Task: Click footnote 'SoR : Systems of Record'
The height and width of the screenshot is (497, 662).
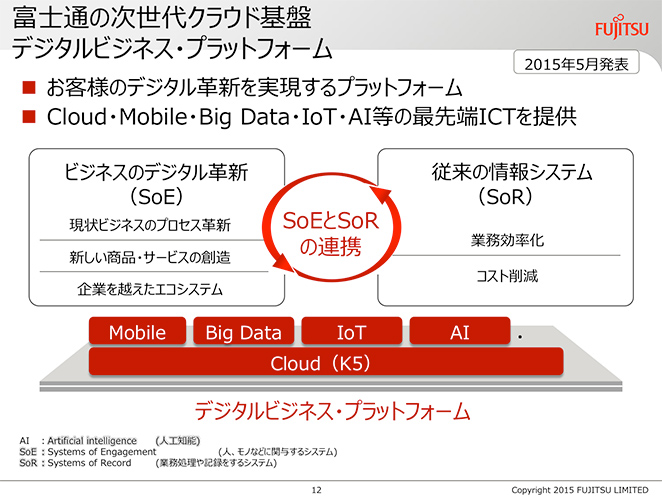Action: (75, 462)
